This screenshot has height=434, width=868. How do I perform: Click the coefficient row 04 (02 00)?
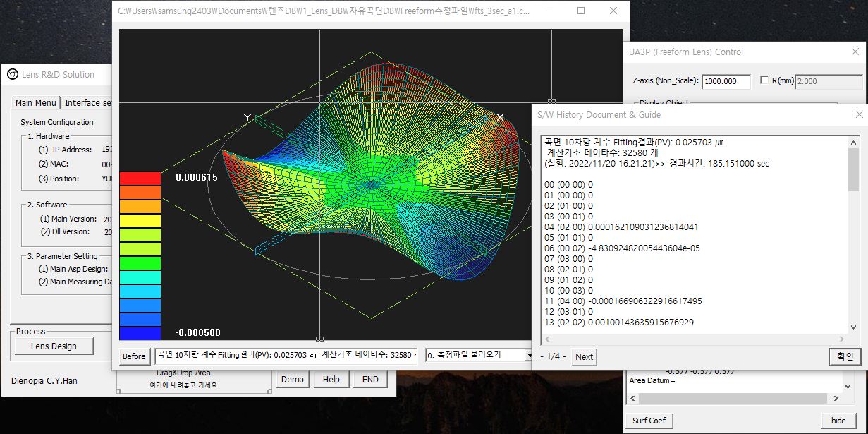[622, 227]
